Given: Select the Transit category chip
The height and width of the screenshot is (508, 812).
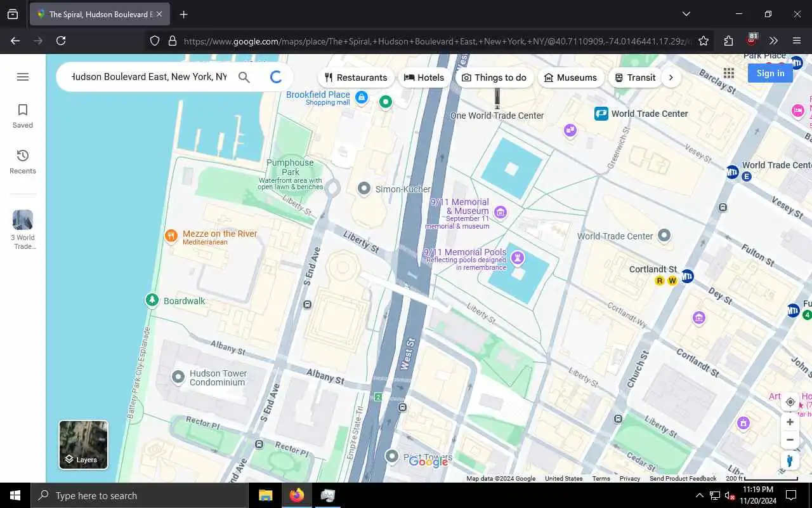Looking at the screenshot, I should pos(635,77).
